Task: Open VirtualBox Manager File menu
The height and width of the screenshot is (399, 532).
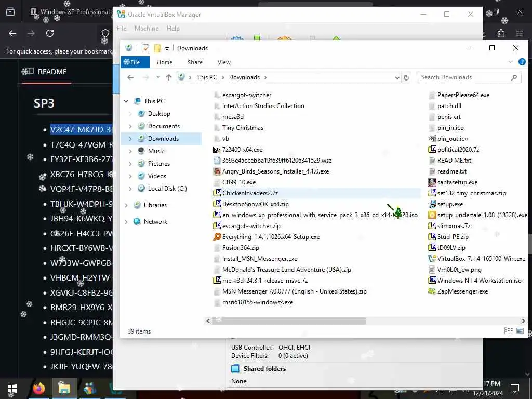Action: (x=122, y=29)
